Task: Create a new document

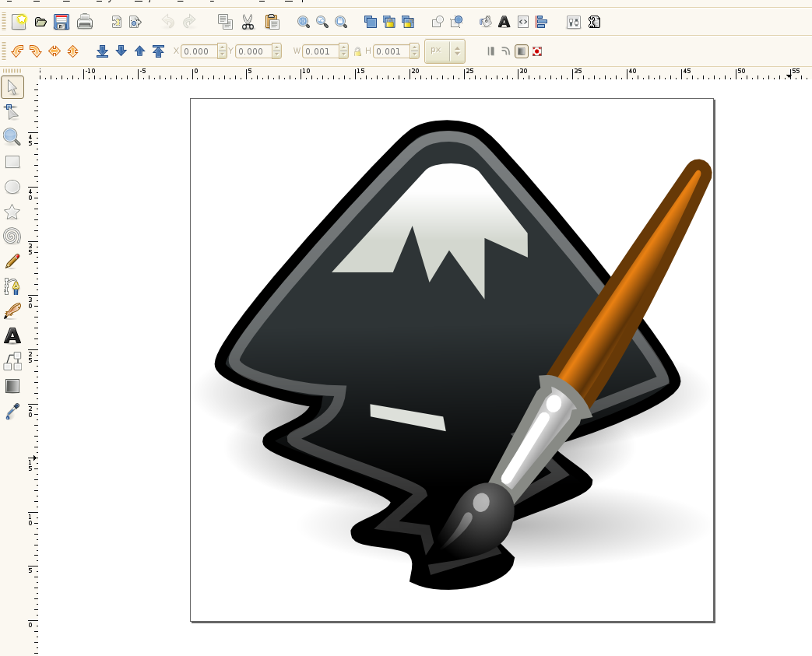Action: click(19, 22)
